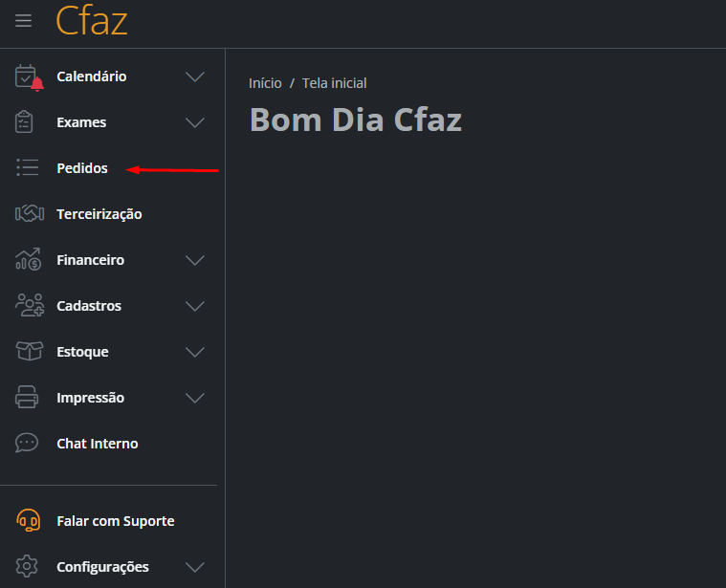Click the Tela inicial breadcrumb
Screen dimensions: 726x588
[334, 83]
